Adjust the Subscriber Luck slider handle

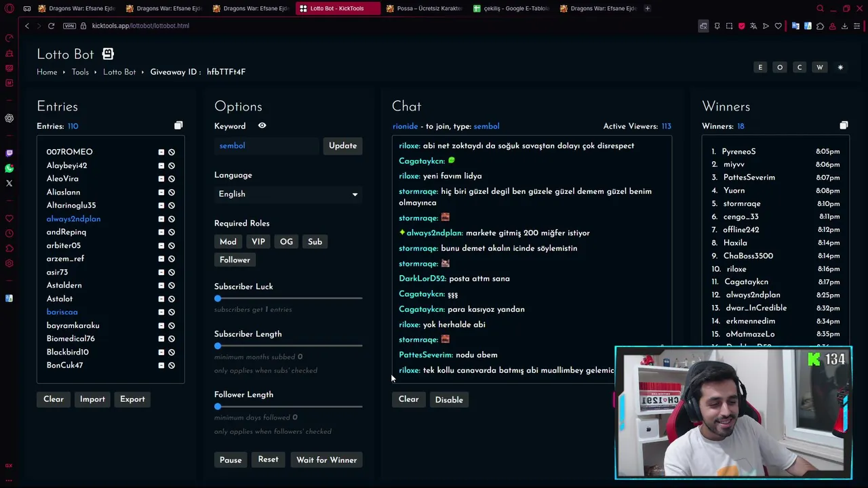point(218,298)
